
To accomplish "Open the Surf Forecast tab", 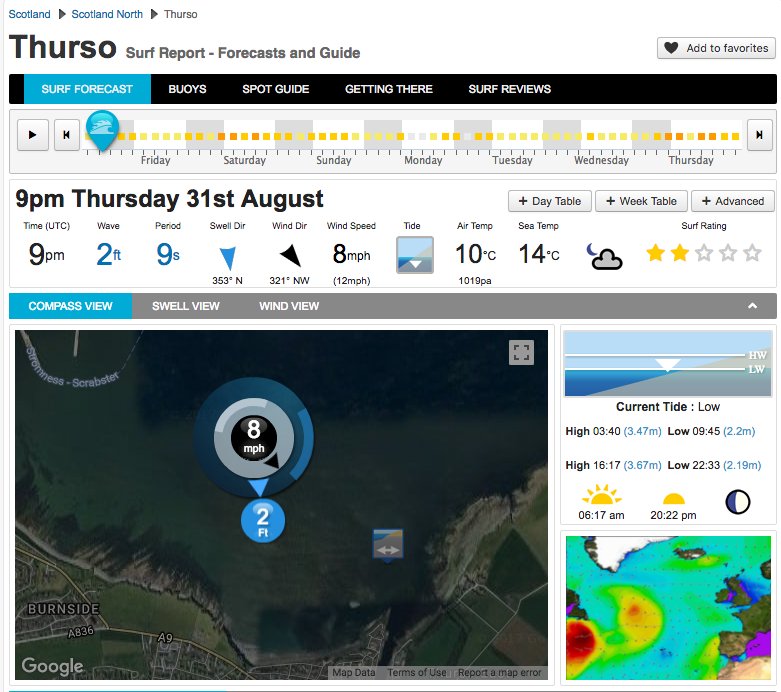I will (x=87, y=89).
